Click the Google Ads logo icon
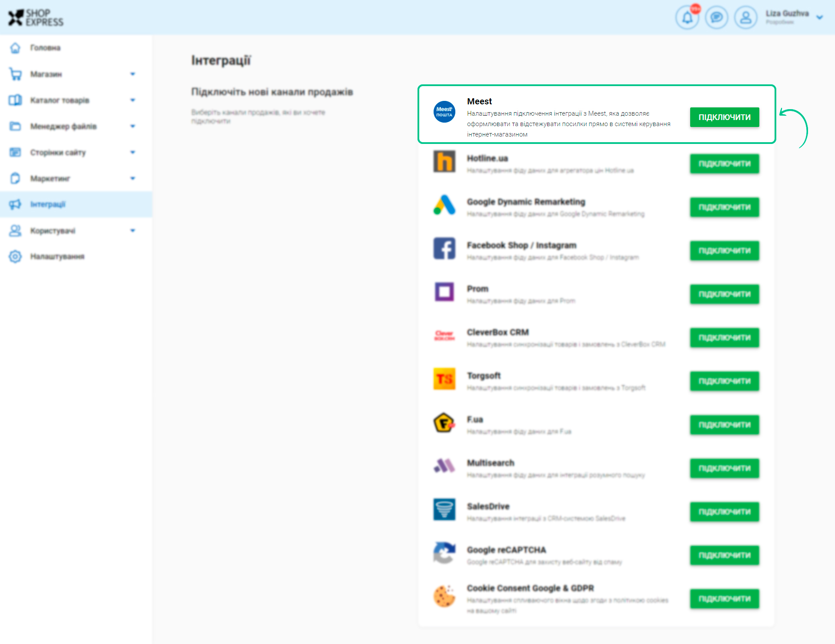This screenshot has width=835, height=644. pyautogui.click(x=444, y=205)
